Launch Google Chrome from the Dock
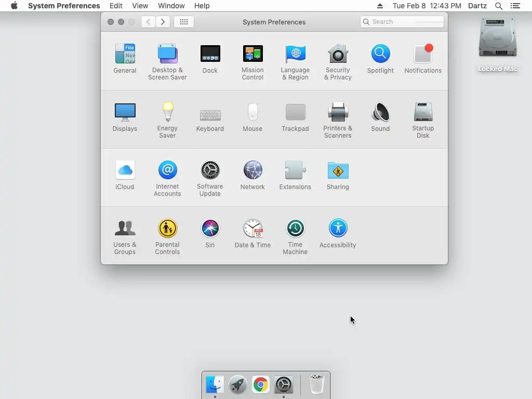 coord(261,384)
